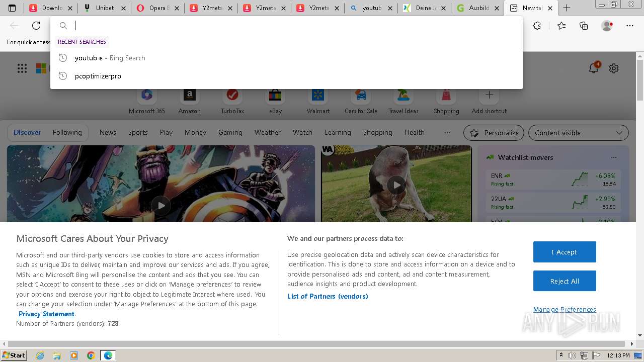Screen dimensions: 644x362
Task: Click the volume icon in system tray
Action: click(x=572, y=355)
